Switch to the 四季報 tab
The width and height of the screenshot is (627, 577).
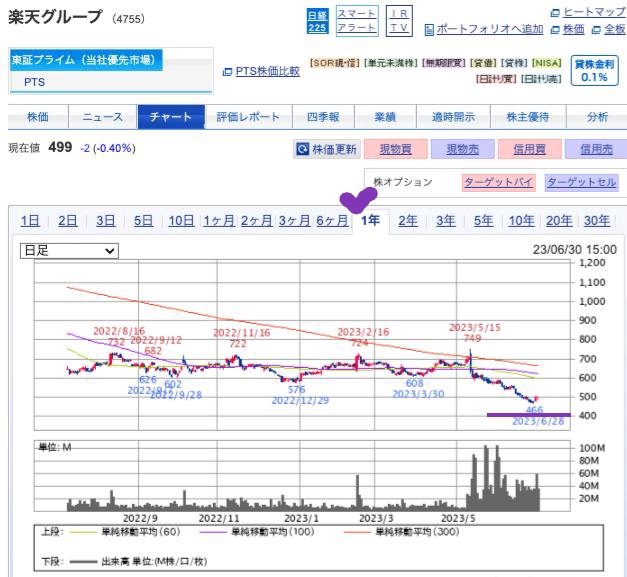[x=323, y=117]
